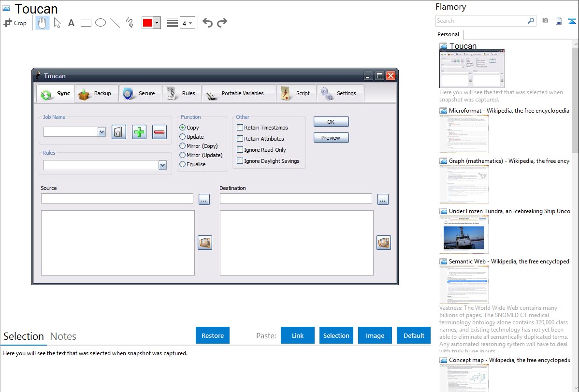This screenshot has width=579, height=392.
Task: Enable Retain Attributes checkbox
Action: [x=240, y=139]
